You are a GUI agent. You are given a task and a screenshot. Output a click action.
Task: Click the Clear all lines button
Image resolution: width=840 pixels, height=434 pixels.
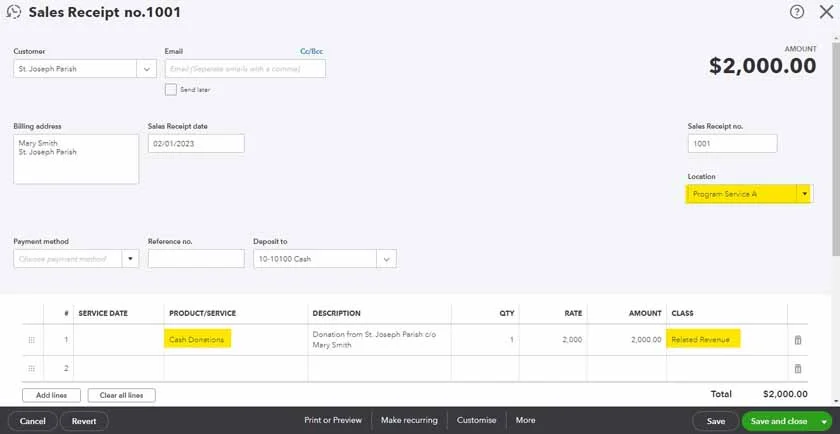[x=122, y=395]
